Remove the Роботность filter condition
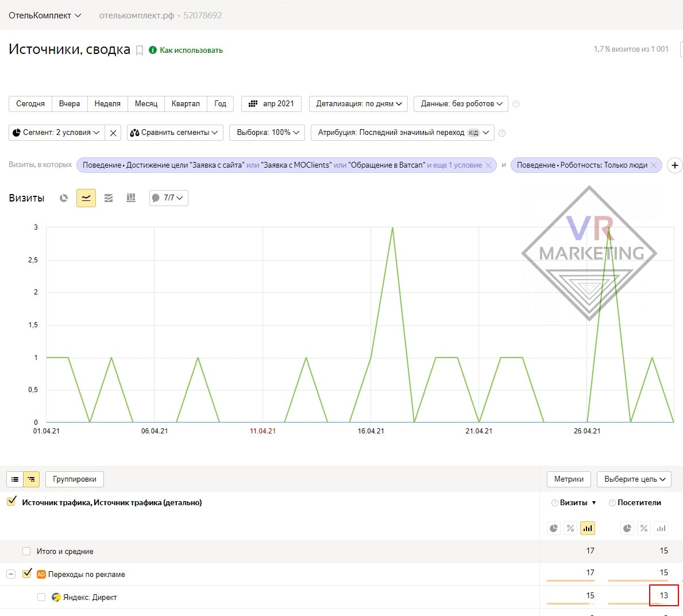The height and width of the screenshot is (616, 683). pyautogui.click(x=653, y=165)
